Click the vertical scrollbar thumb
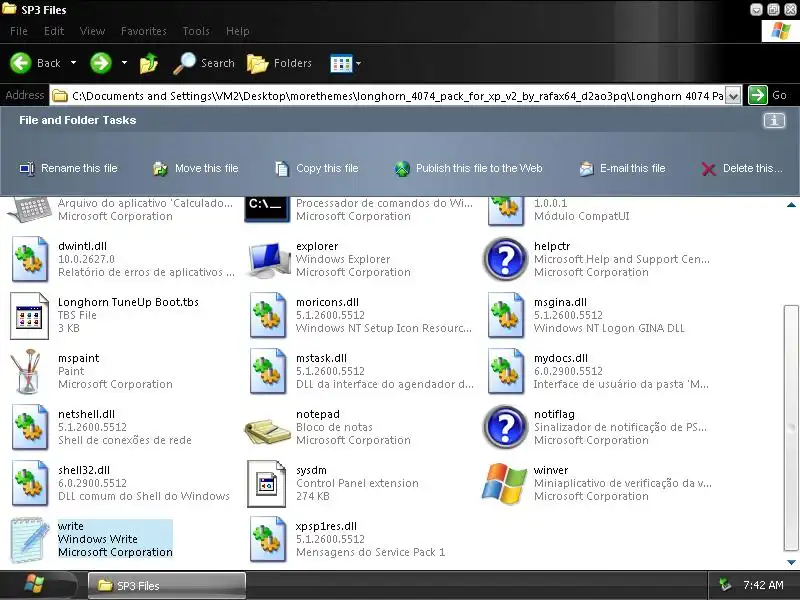The height and width of the screenshot is (600, 800). pyautogui.click(x=791, y=428)
